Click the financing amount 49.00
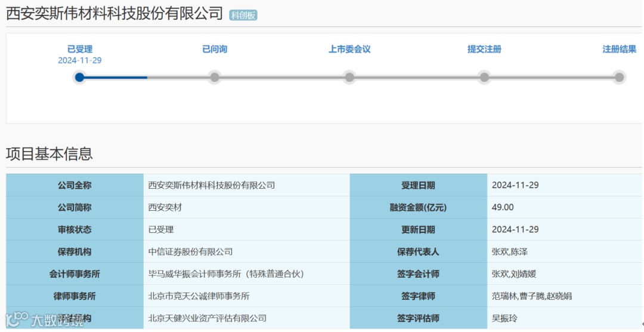The image size is (644, 332). (503, 208)
